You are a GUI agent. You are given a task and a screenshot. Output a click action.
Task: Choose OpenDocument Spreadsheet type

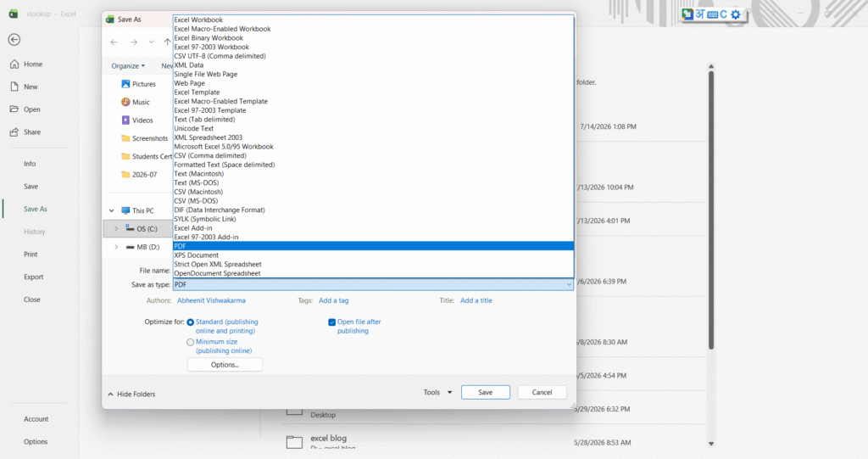coord(373,273)
